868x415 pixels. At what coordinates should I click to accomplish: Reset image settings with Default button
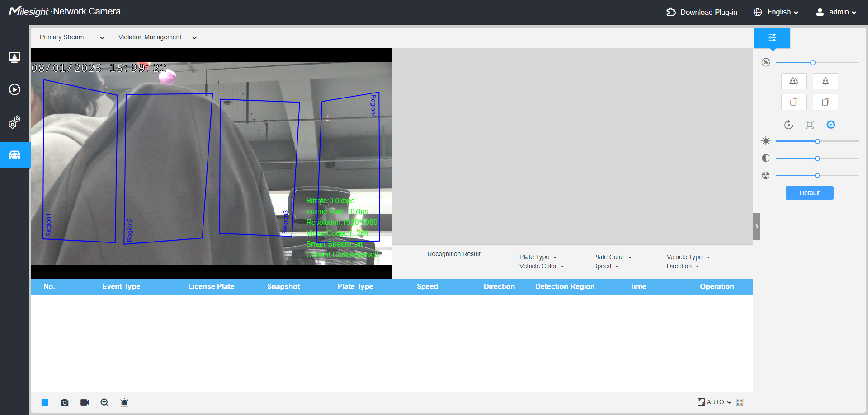click(810, 193)
